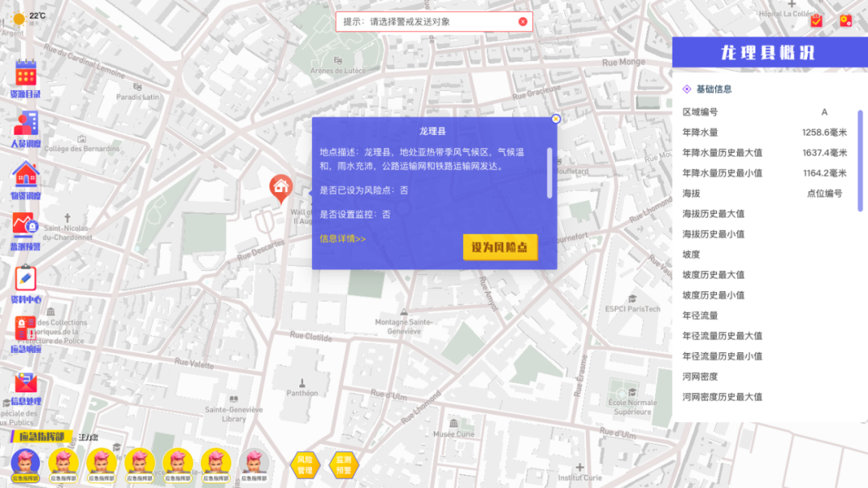Select the 风险管理 hexagon tab
The image size is (868, 488).
305,465
